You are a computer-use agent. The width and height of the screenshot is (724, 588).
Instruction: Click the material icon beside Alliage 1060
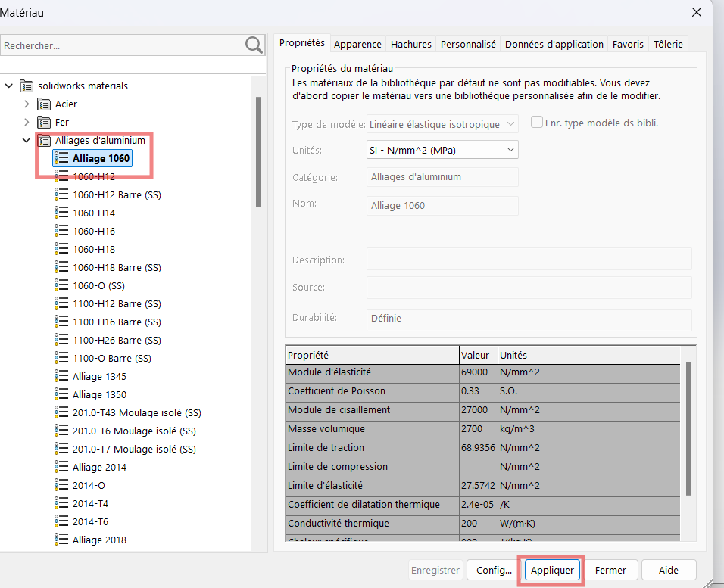point(61,158)
